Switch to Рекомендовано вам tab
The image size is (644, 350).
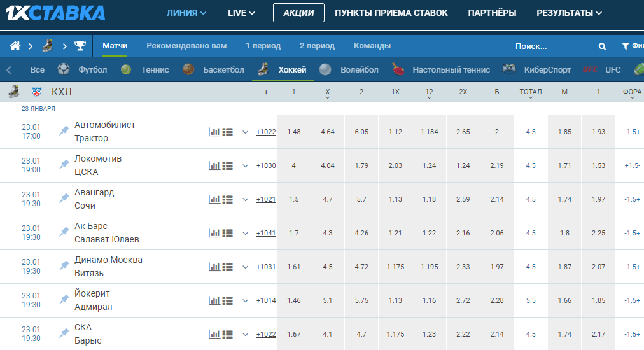coord(186,46)
